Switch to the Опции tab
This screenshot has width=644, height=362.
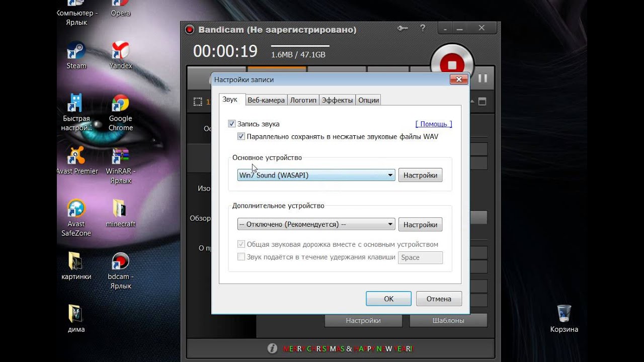368,100
